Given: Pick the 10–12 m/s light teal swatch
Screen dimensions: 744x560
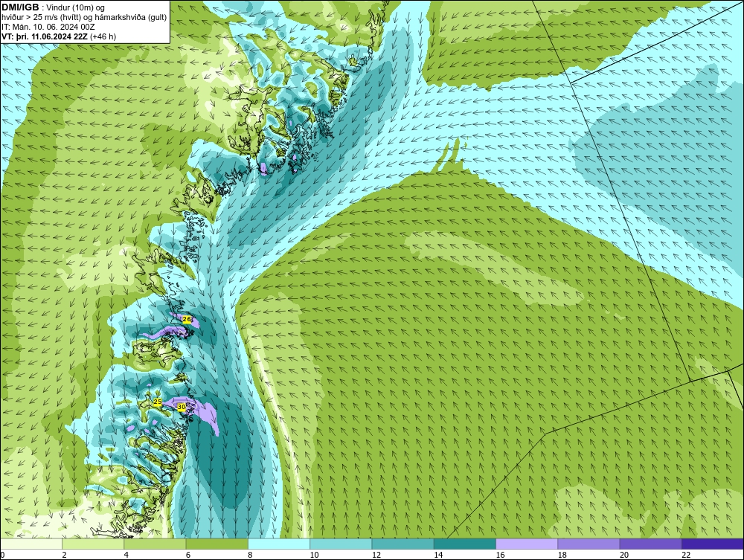Looking at the screenshot, I should click(341, 544).
